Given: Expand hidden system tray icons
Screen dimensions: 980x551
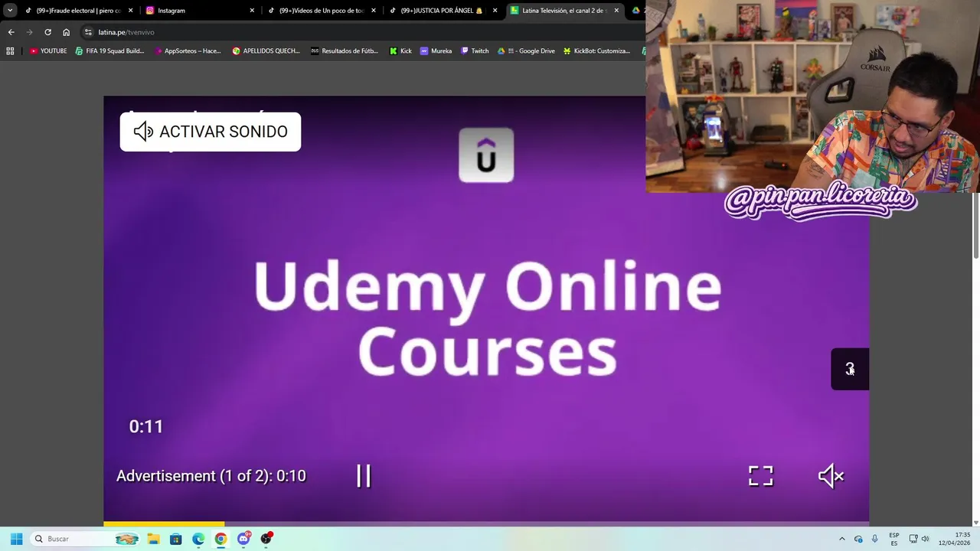Looking at the screenshot, I should point(841,539).
